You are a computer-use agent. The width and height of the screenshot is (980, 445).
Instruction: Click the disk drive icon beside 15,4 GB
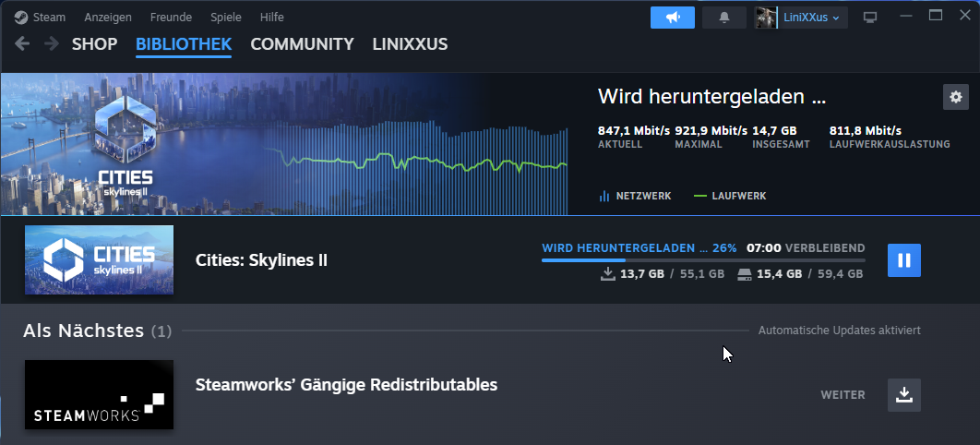point(745,274)
